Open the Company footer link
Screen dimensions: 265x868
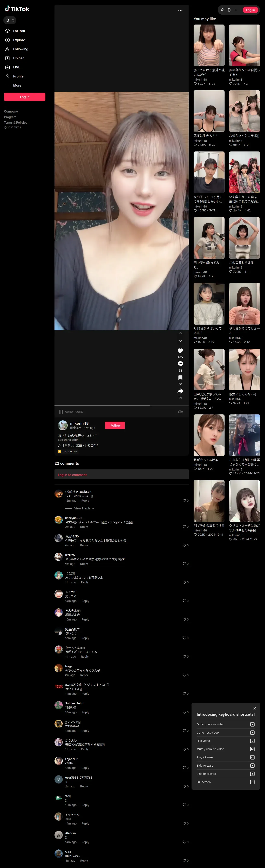[x=11, y=111]
